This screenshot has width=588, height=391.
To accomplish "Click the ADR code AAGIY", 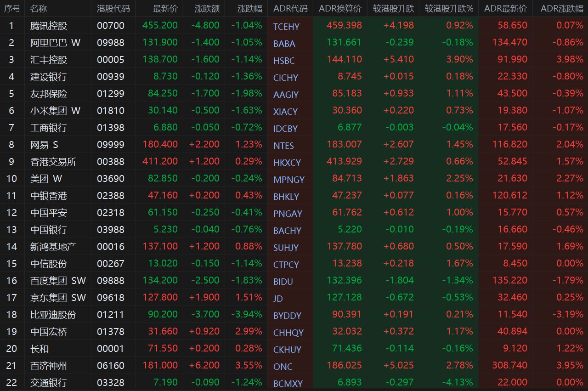I will pyautogui.click(x=286, y=95).
